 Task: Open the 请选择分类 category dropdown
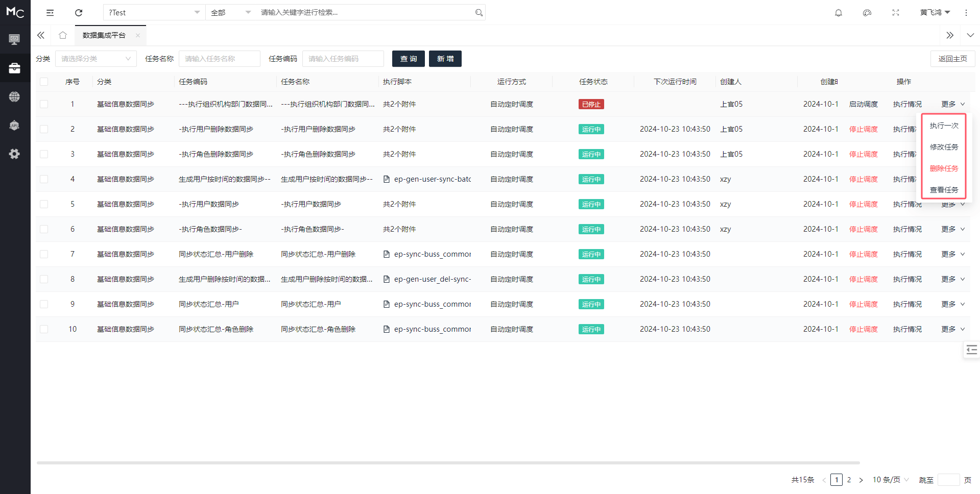pos(95,59)
